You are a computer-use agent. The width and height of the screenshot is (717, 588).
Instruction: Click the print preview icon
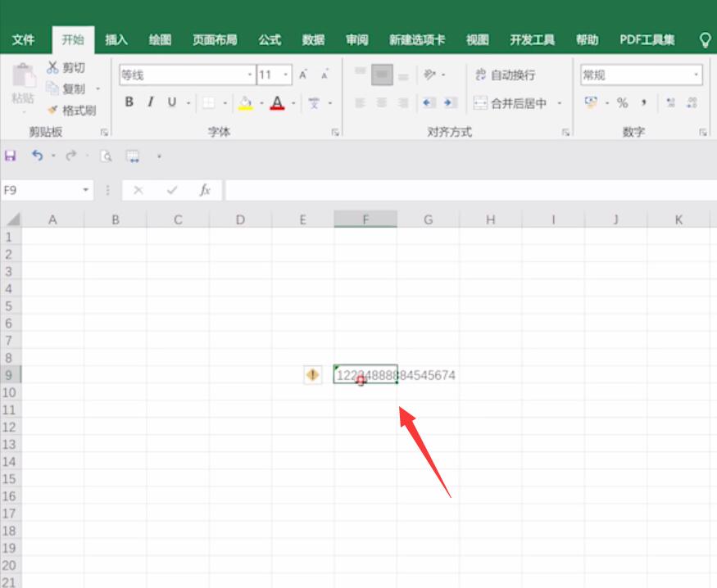pos(106,156)
